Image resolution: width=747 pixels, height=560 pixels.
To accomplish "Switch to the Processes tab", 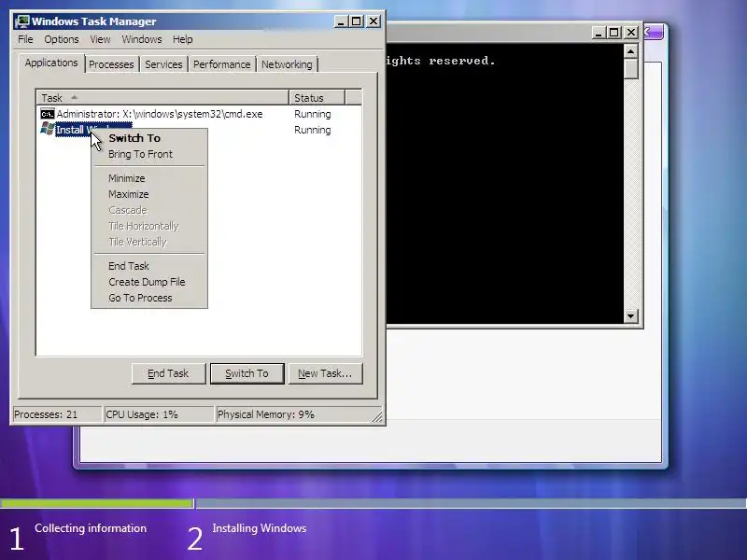I will tap(111, 64).
